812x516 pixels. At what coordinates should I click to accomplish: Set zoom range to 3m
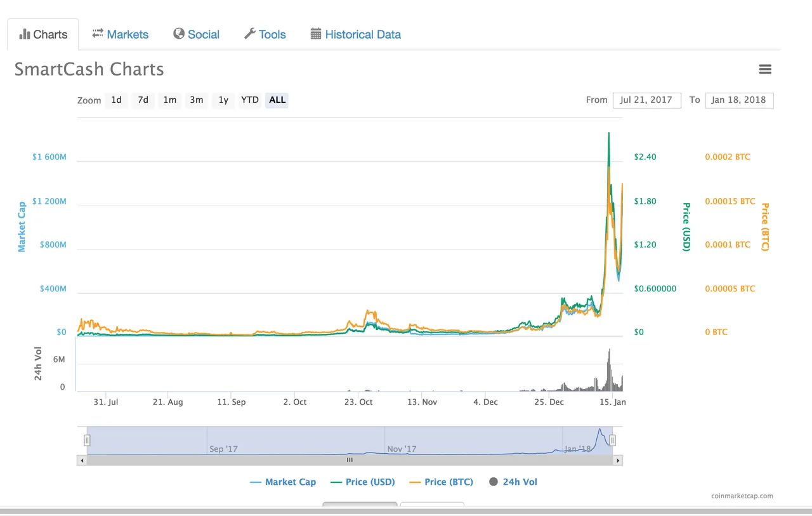(197, 100)
